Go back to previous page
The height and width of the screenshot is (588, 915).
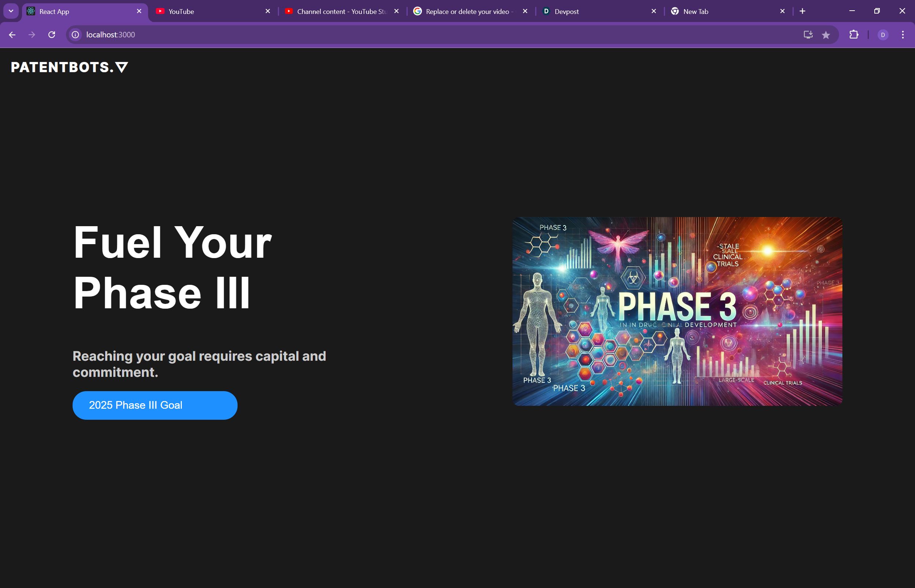click(x=12, y=35)
